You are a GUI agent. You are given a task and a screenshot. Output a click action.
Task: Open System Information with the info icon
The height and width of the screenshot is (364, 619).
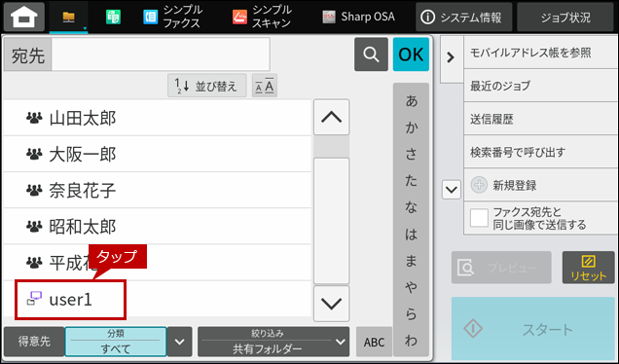point(427,17)
